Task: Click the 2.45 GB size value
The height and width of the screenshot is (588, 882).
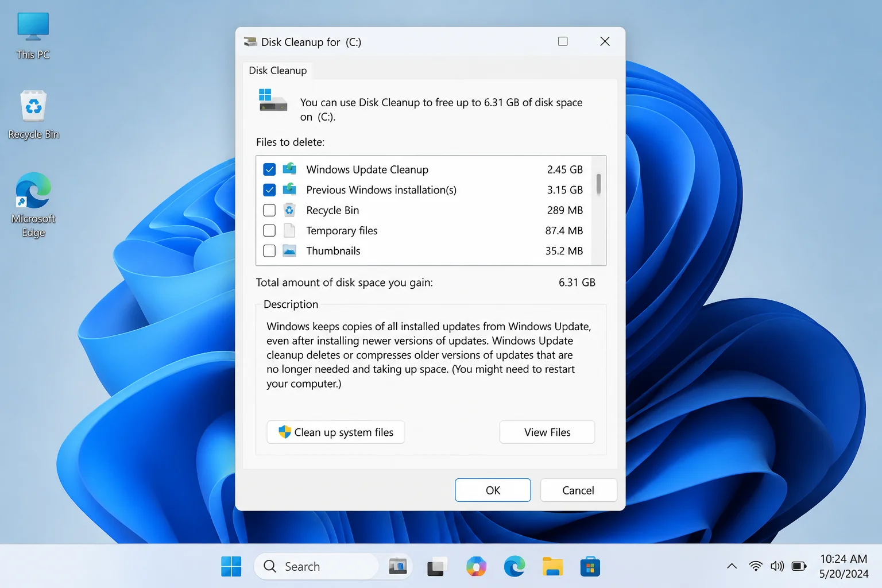Action: pos(564,169)
